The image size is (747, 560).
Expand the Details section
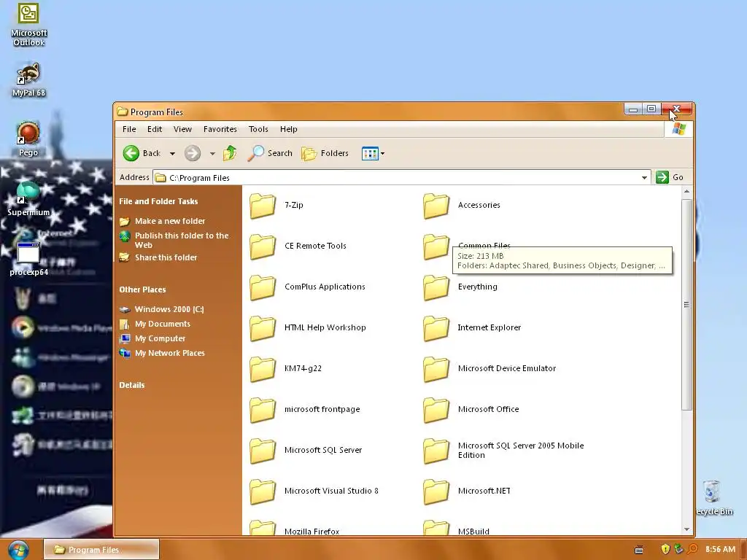(131, 385)
